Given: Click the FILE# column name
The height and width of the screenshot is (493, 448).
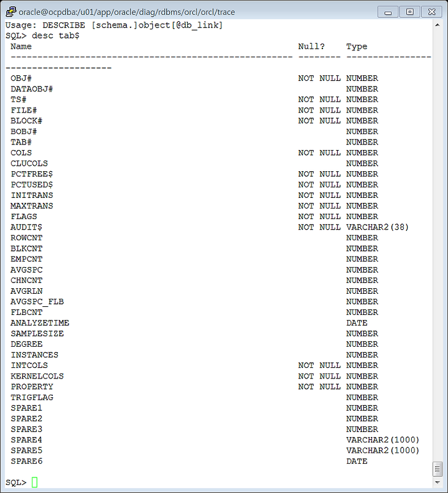Looking at the screenshot, I should coord(24,110).
